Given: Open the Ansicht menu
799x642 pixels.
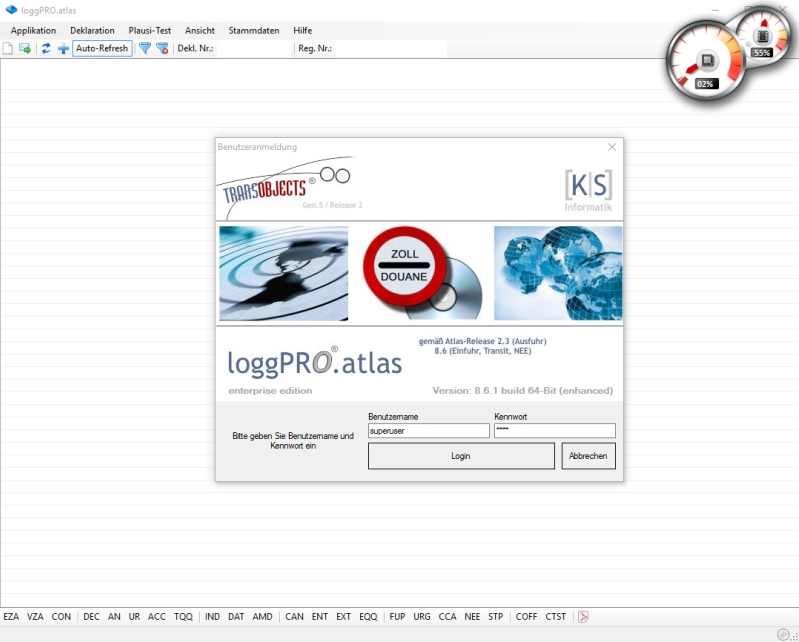Looking at the screenshot, I should click(200, 31).
